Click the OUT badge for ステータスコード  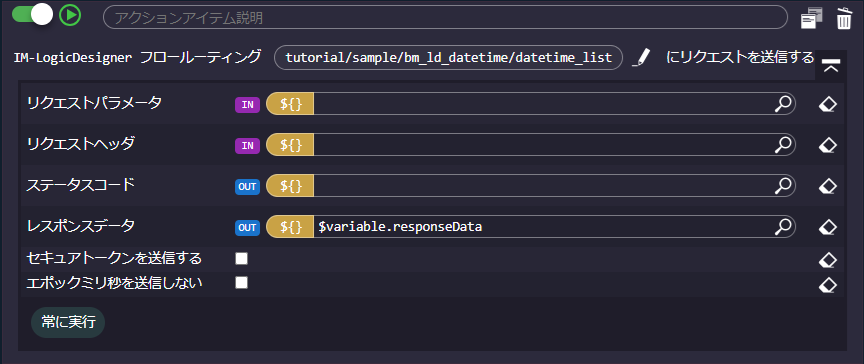[247, 187]
